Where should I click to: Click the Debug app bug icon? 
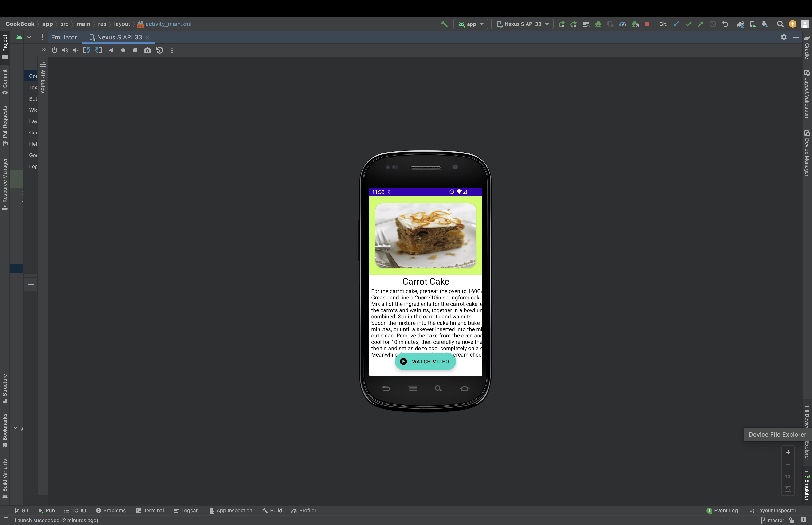coord(598,24)
